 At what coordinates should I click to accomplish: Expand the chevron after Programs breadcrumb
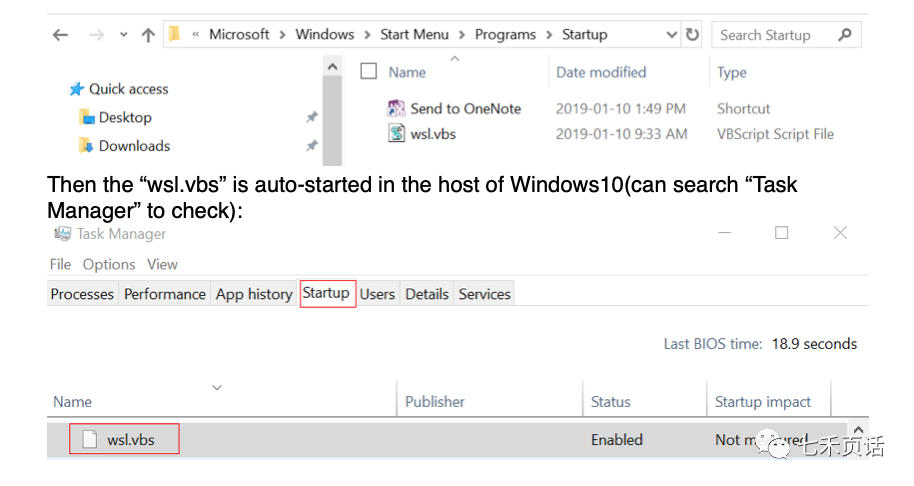(549, 35)
